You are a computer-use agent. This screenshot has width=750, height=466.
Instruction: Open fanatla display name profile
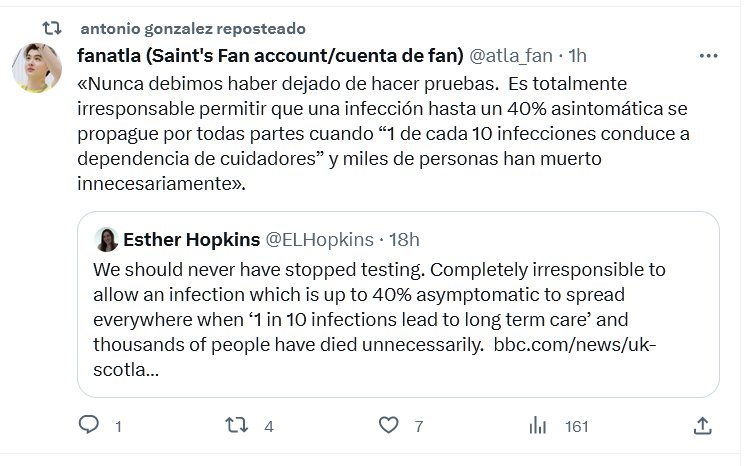tap(268, 53)
